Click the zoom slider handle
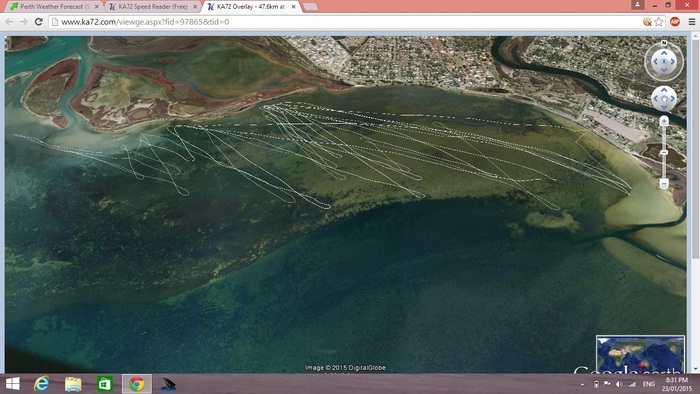The image size is (700, 394). pyautogui.click(x=664, y=153)
